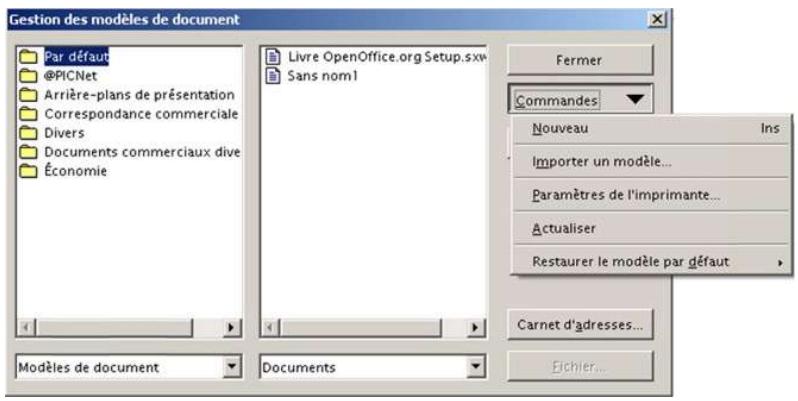This screenshot has height=401, width=798.
Task: Select Arrière-plans de présentation in list
Action: pyautogui.click(x=139, y=95)
